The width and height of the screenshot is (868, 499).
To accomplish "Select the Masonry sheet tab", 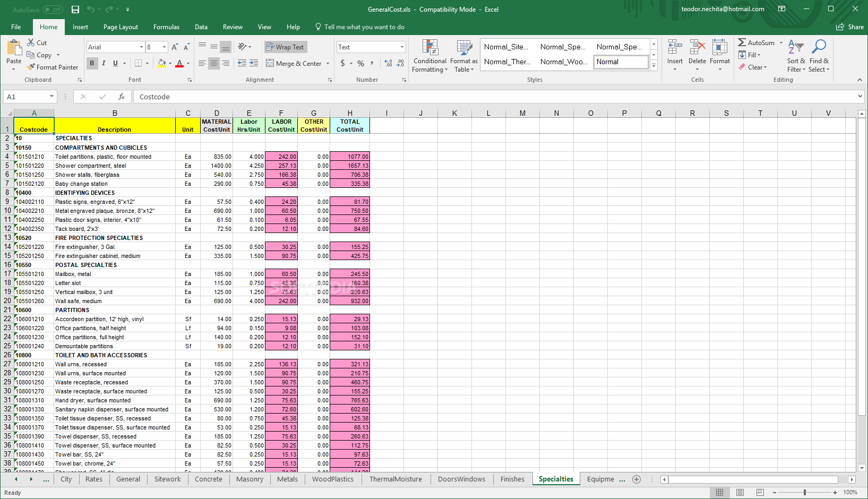I will (250, 479).
